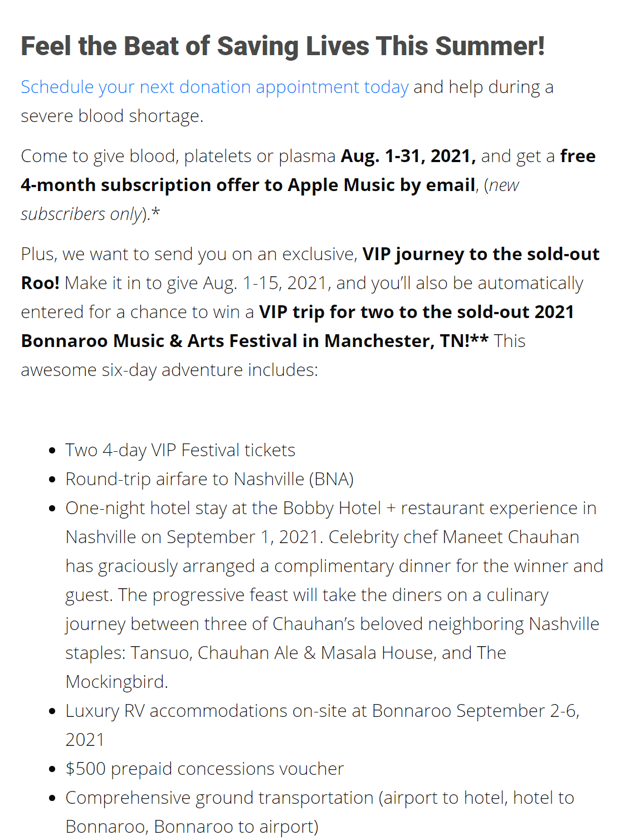
Task: Click the severe blood shortage text
Action: click(112, 116)
